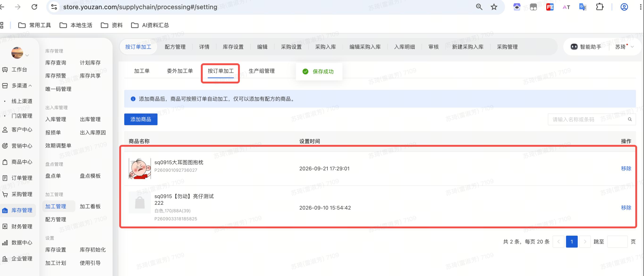Go to 工作台 in the sidebar
The height and width of the screenshot is (276, 644).
point(15,69)
